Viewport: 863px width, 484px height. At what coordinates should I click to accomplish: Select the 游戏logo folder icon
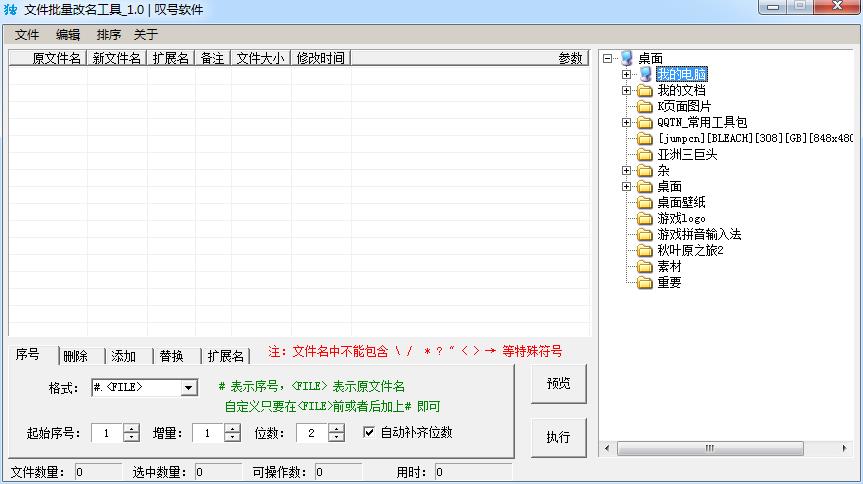click(645, 218)
